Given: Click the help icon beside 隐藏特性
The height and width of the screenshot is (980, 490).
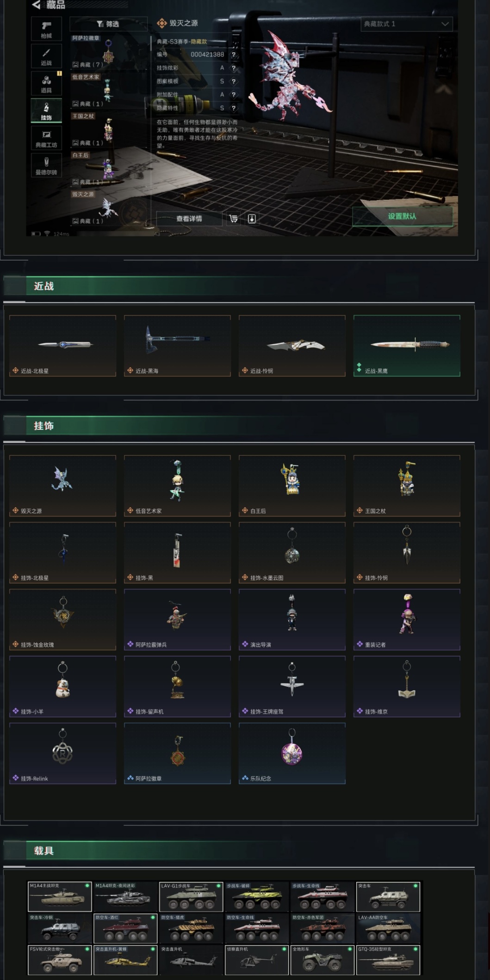Looking at the screenshot, I should coord(234,108).
